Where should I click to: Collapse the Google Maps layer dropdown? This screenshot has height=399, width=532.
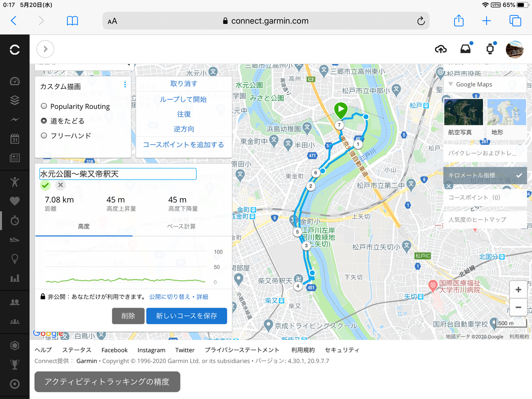pyautogui.click(x=485, y=84)
